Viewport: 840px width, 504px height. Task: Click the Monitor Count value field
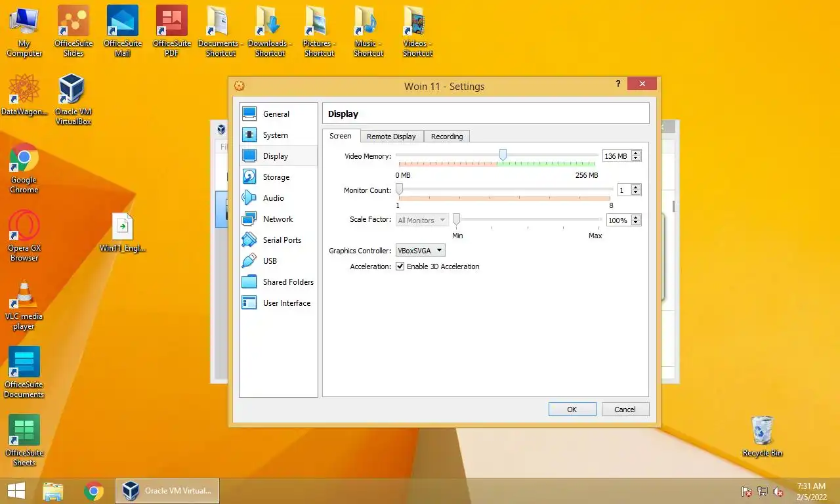pos(623,190)
